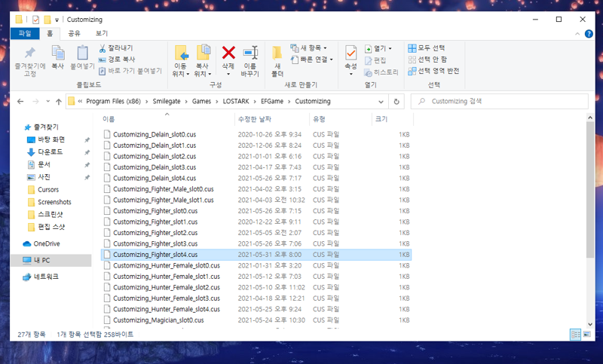Screen dimensions: 603x364
Task: Open recent locations dropdown arrow
Action: pos(47,102)
